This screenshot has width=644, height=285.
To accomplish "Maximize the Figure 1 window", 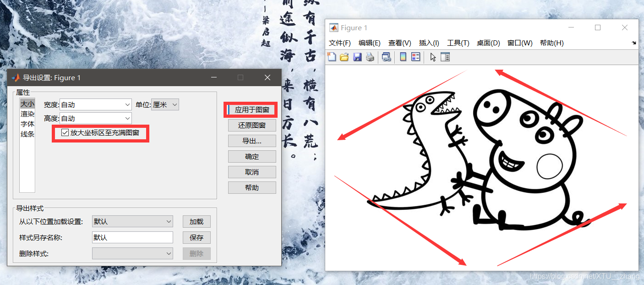I will click(598, 27).
